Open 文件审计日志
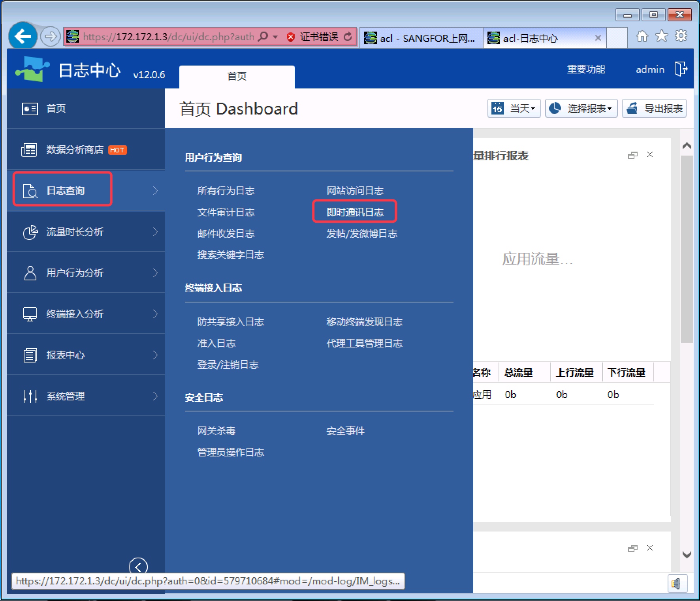700x601 pixels. (226, 212)
